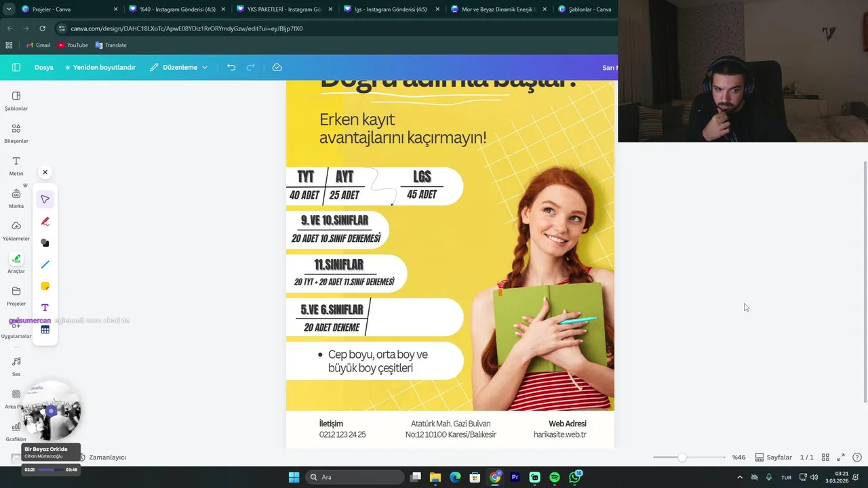Image resolution: width=868 pixels, height=488 pixels.
Task: Select the redhead student photo
Action: pyautogui.click(x=542, y=288)
